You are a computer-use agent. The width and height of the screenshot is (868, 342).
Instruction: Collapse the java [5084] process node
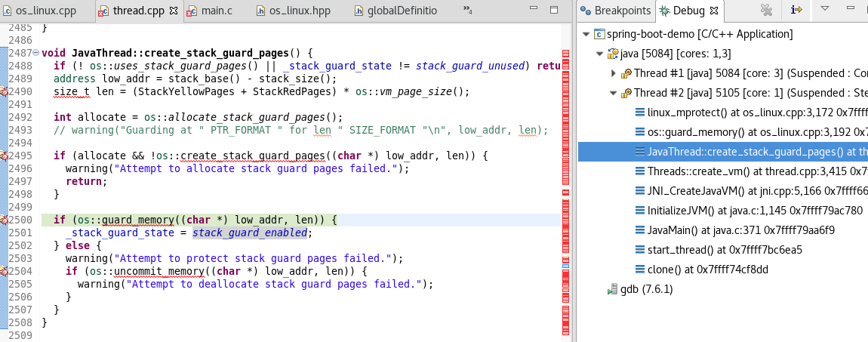(x=599, y=54)
